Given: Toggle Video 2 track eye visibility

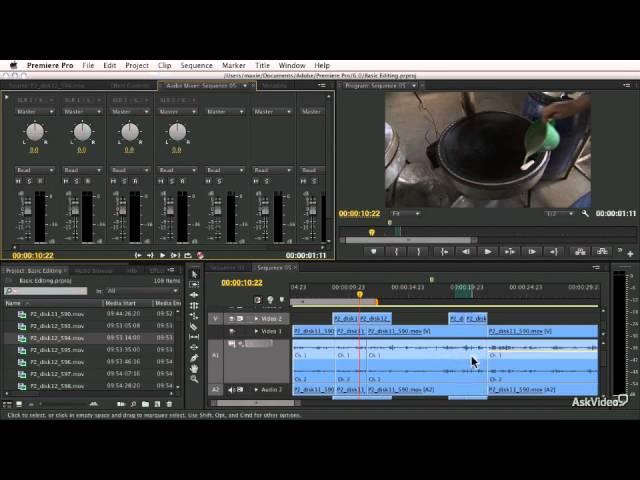Looking at the screenshot, I should [x=231, y=318].
